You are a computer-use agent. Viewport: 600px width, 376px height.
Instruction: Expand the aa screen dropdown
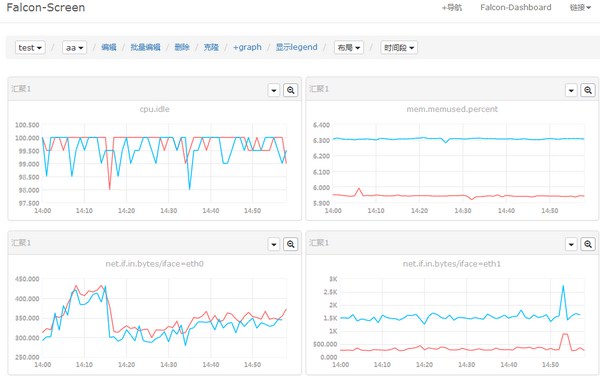click(x=74, y=48)
